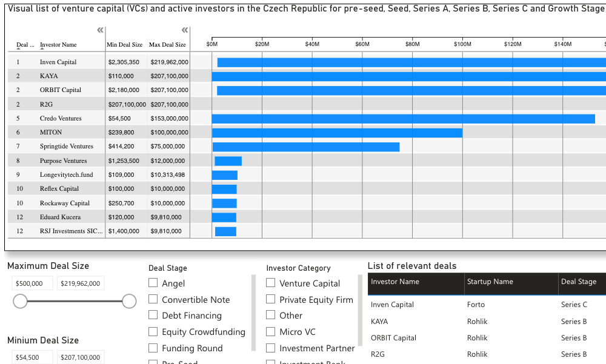Image resolution: width=606 pixels, height=364 pixels.
Task: Click the left handle of Maximum Deal Size slider
Action: click(20, 301)
